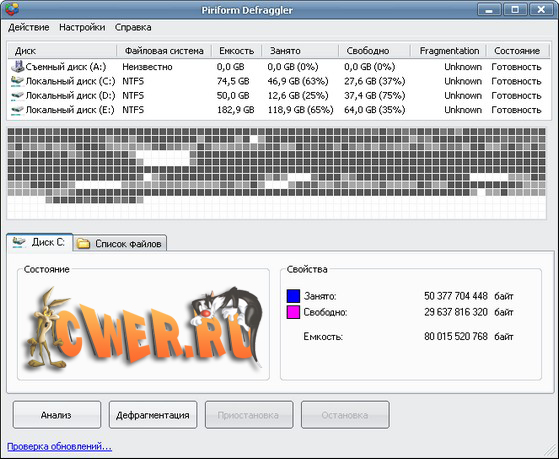
Task: Click the 29 637 816 320 bytes value
Action: (x=456, y=312)
